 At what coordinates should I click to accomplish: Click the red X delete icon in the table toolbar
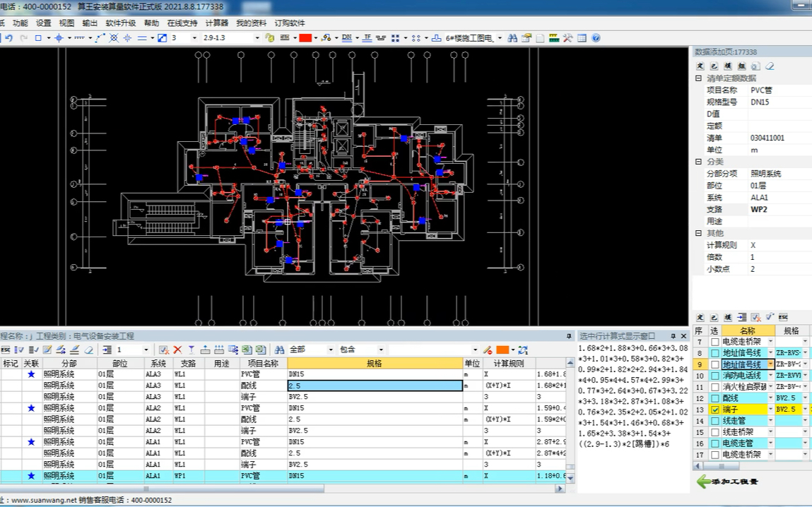[177, 350]
